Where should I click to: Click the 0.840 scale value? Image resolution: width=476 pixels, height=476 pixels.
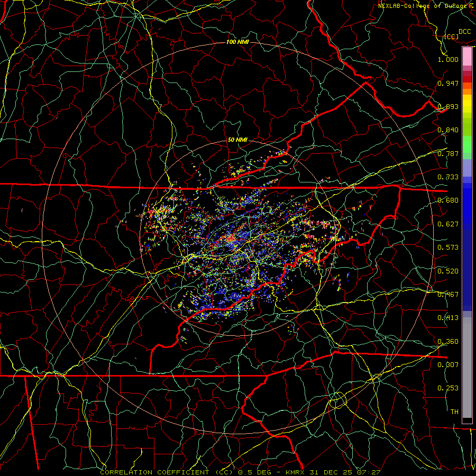(448, 130)
